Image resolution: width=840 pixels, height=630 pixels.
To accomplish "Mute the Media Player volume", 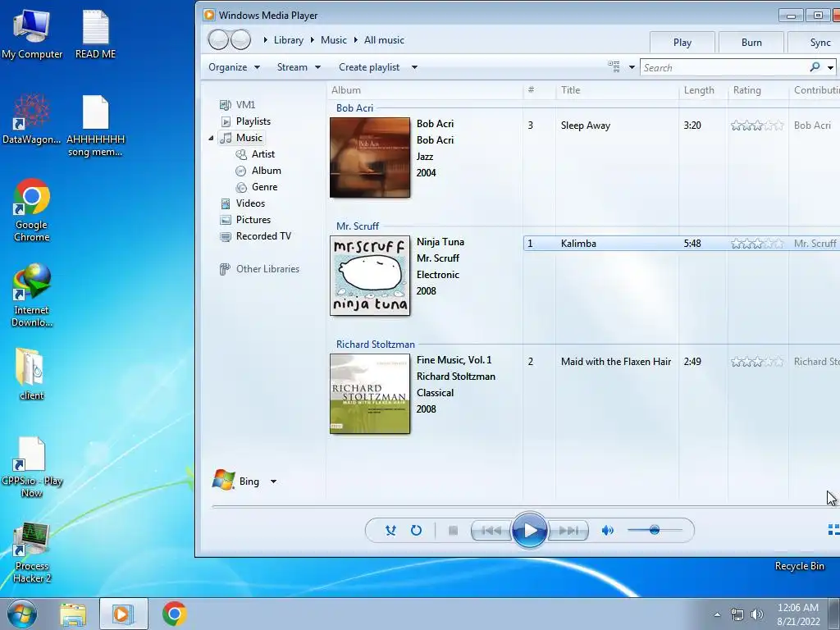I will [608, 531].
